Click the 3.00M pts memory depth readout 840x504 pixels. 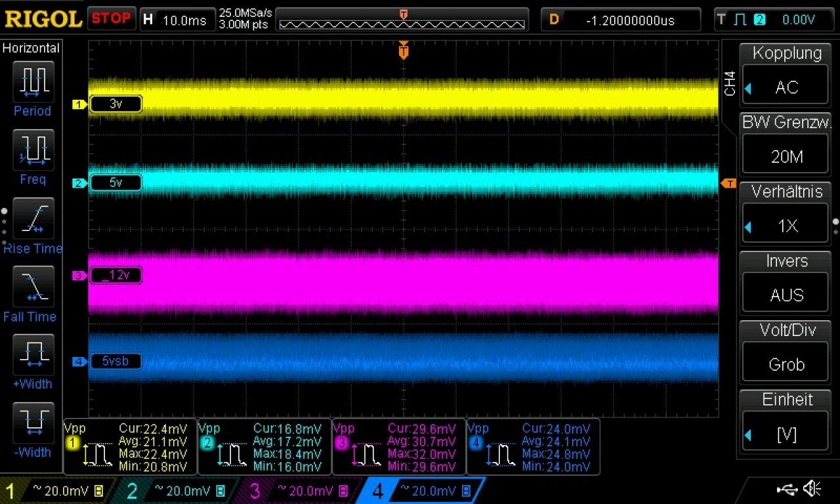(245, 25)
